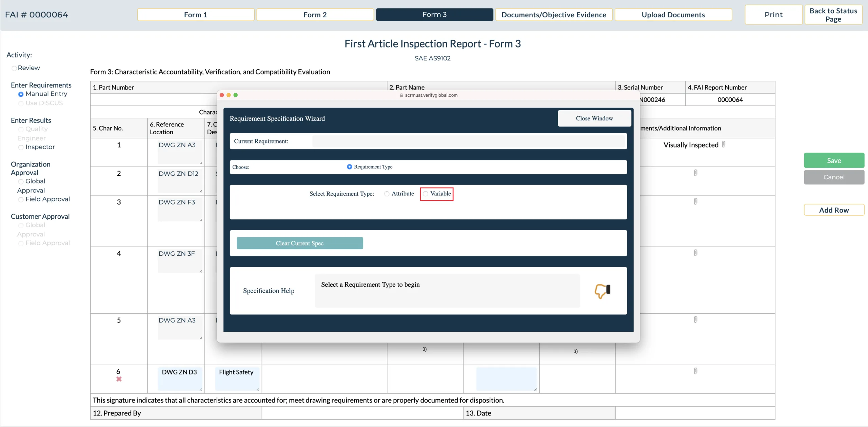Click the yellow minimize dot of the wizard popup
This screenshot has width=868, height=427.
229,95
